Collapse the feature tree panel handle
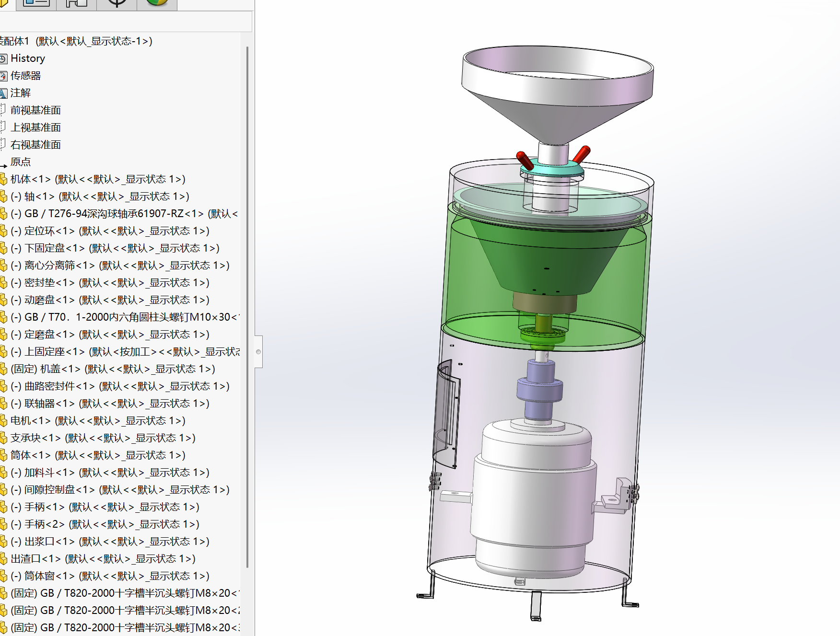The image size is (840, 636). [258, 352]
